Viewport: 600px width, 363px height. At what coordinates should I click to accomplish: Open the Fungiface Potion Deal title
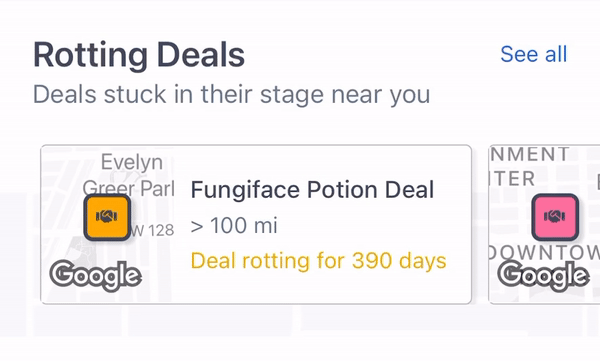click(312, 190)
